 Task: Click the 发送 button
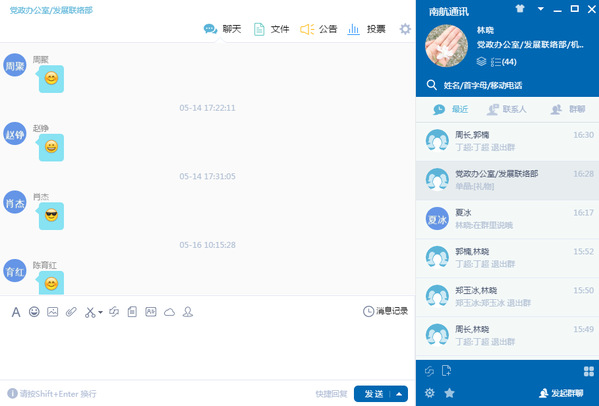374,394
